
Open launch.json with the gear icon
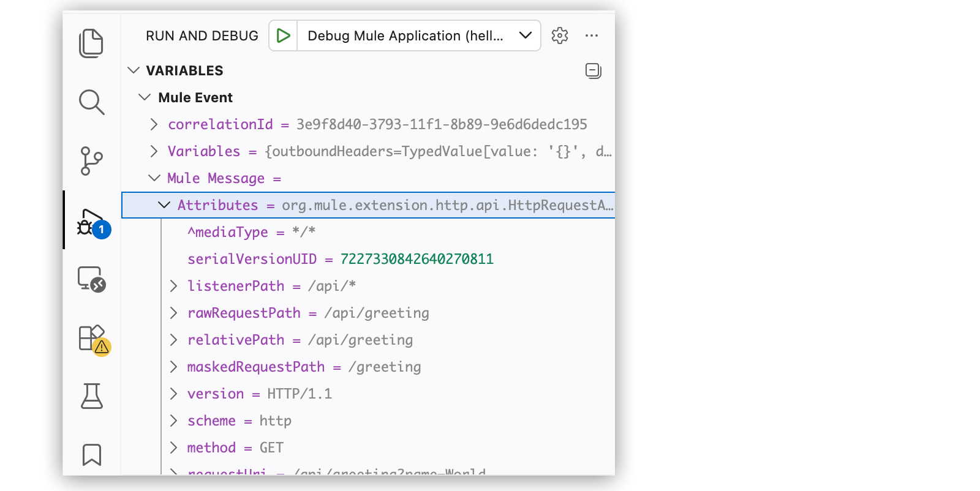(x=560, y=36)
